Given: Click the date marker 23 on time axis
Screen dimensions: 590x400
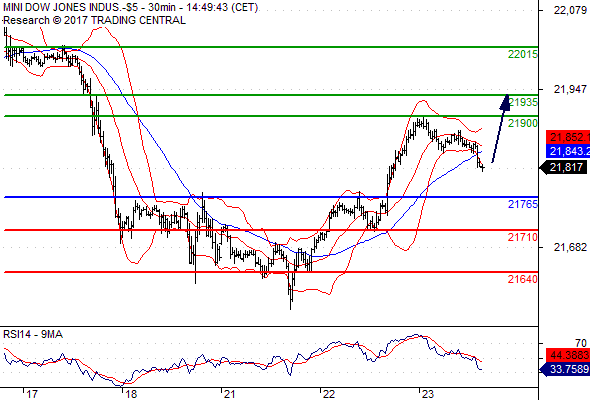Looking at the screenshot, I should [428, 394].
